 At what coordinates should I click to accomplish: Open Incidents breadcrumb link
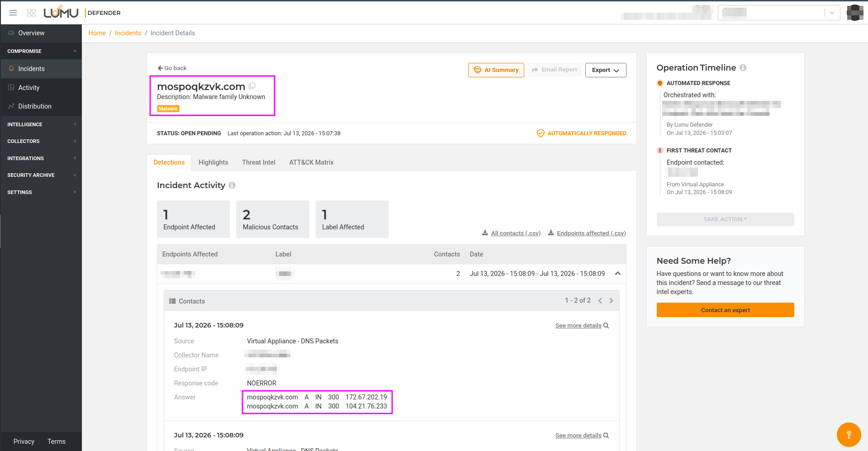point(128,33)
